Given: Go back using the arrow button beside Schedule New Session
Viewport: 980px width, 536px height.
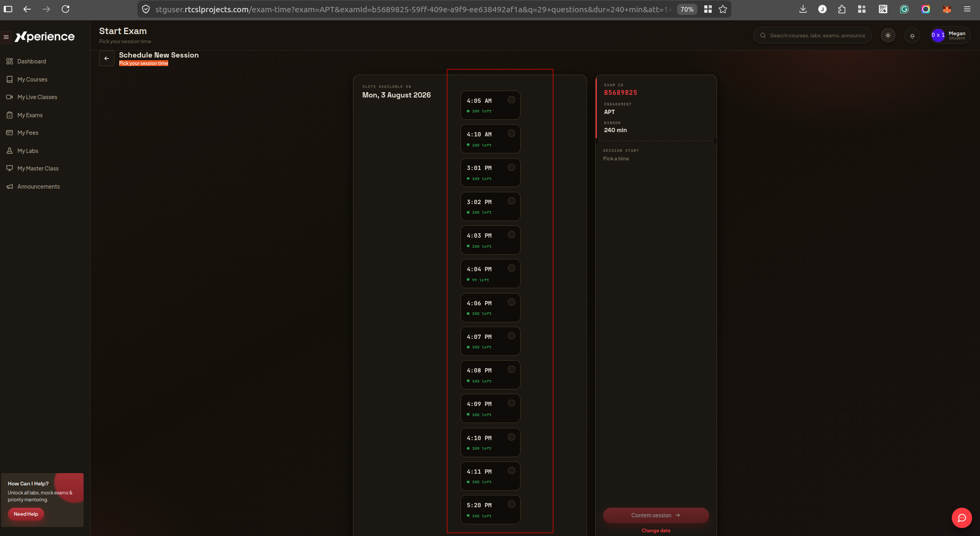Looking at the screenshot, I should pyautogui.click(x=106, y=59).
